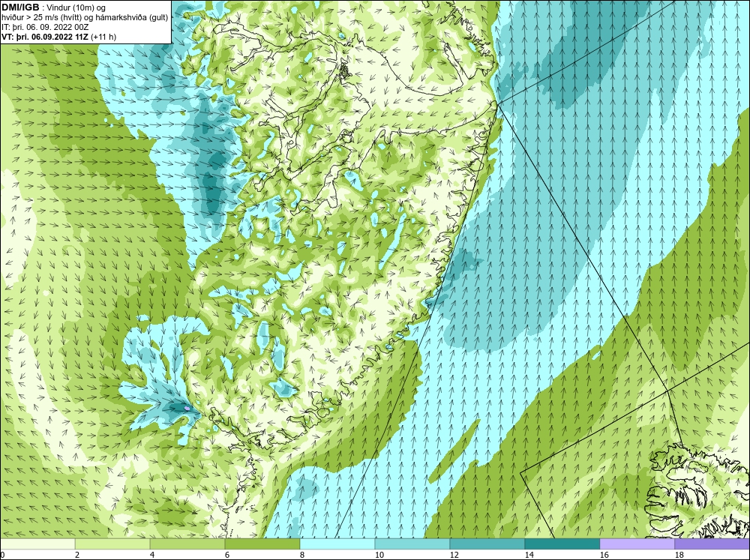The width and height of the screenshot is (750, 560).
Task: Click the 10–12 m/s turquoise legend swatch
Action: click(x=412, y=544)
